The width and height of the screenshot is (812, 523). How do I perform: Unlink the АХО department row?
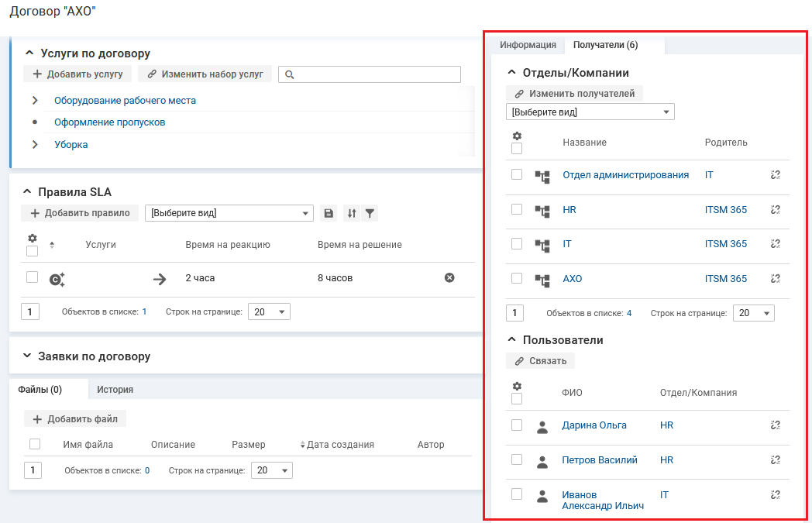[x=775, y=278]
